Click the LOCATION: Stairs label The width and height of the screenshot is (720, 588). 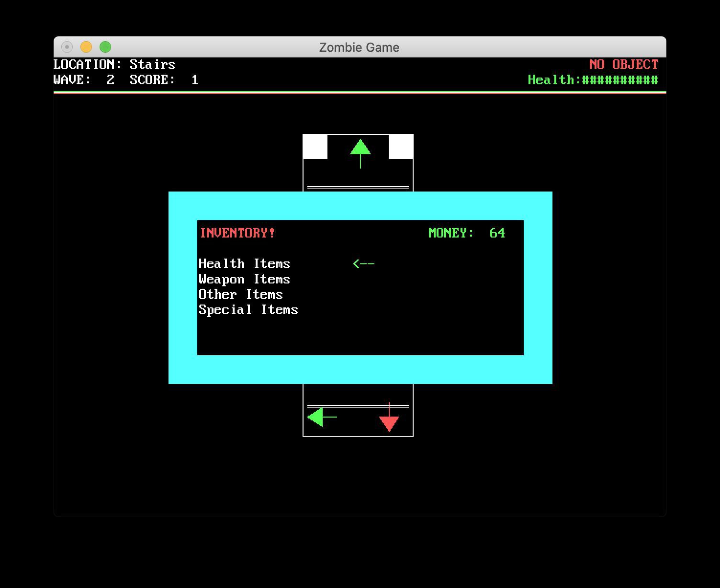115,65
